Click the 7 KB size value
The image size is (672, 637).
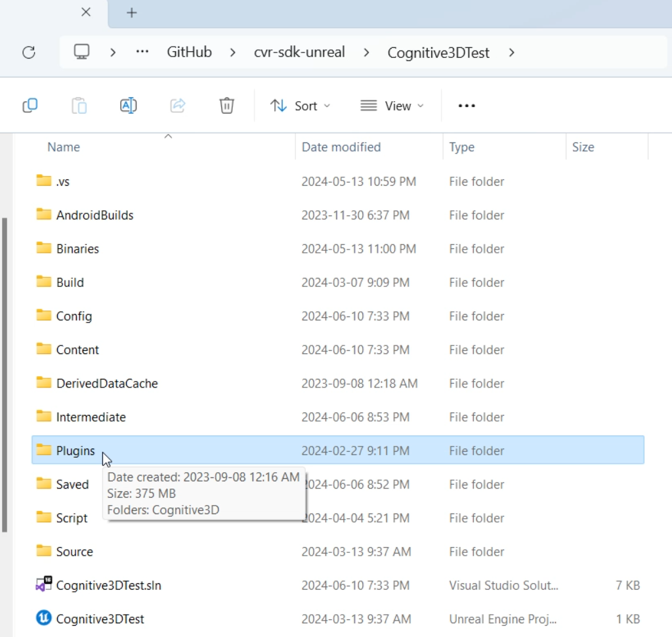(627, 586)
